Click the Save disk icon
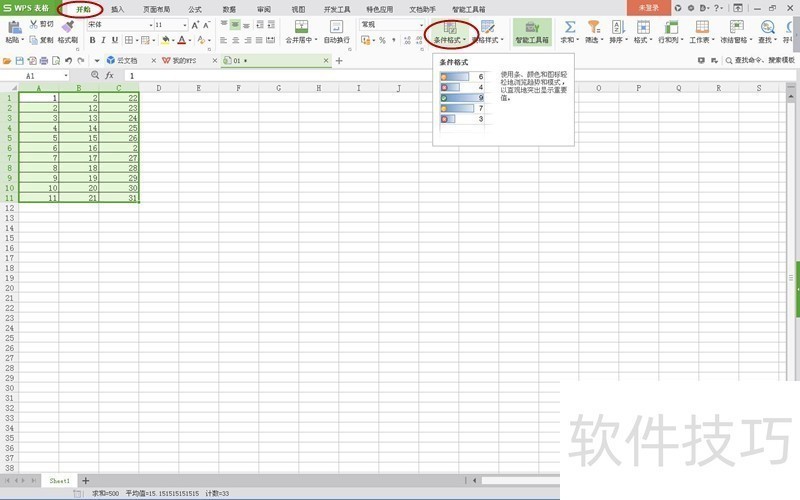 coord(19,61)
